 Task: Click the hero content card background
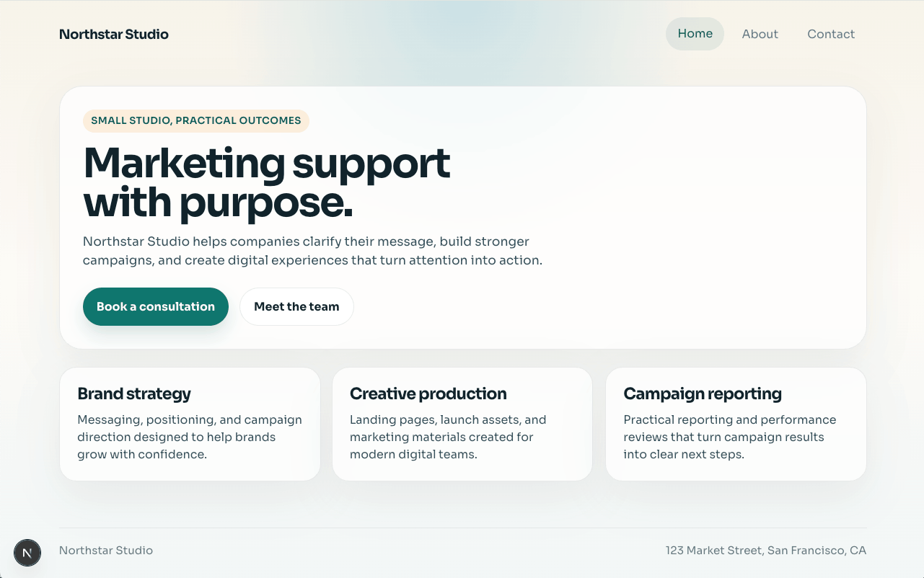(649, 216)
